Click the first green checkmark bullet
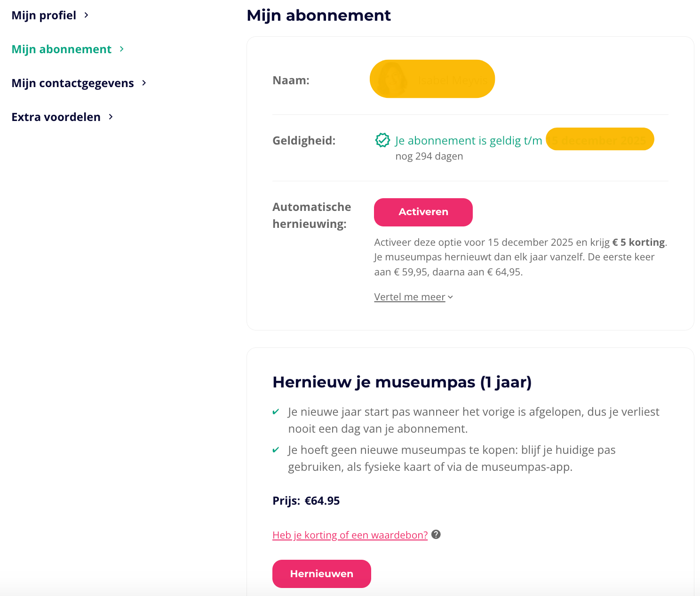 point(276,412)
